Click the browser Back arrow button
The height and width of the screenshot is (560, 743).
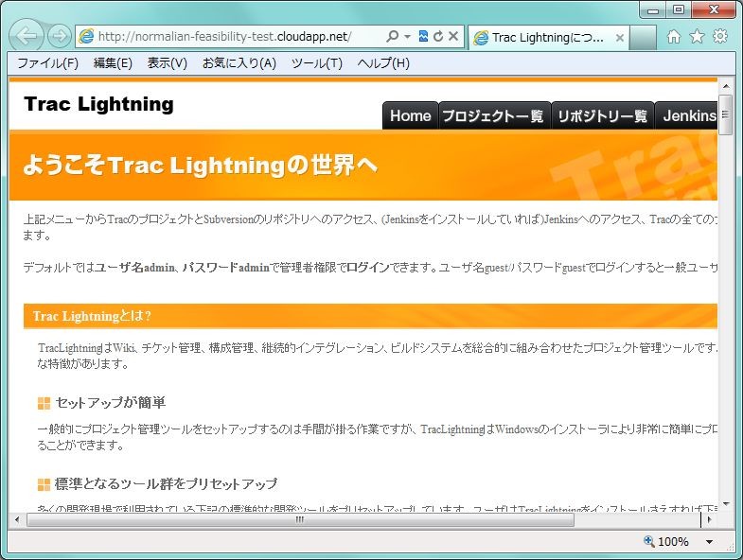[x=27, y=36]
